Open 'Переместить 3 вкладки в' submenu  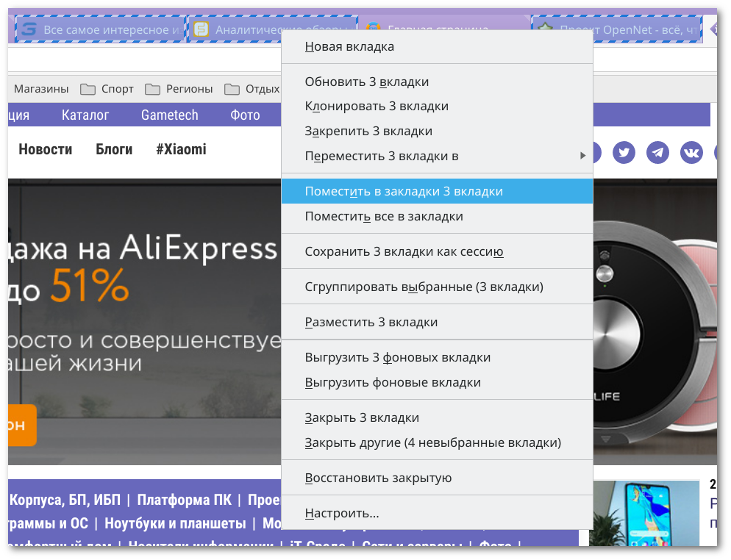click(437, 156)
